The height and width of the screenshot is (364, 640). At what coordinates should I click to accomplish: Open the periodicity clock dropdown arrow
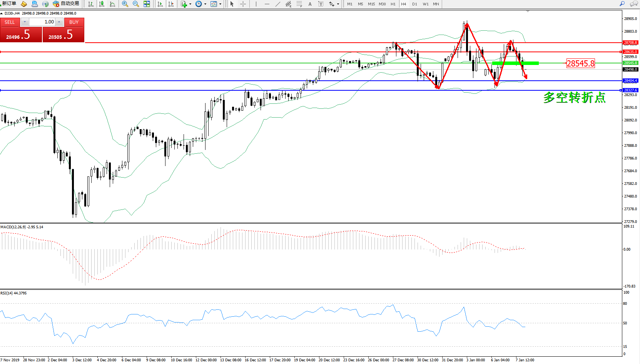coord(205,4)
